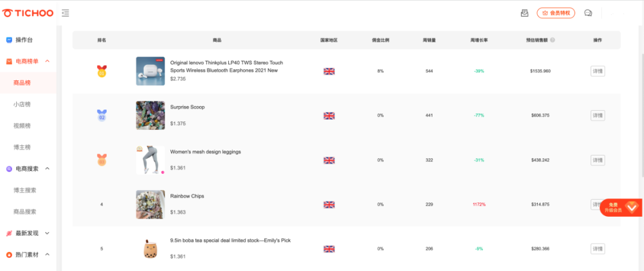Screen dimensions: 644x271
Task: Collapse the 电商搜索 sidebar section
Action: (47, 169)
